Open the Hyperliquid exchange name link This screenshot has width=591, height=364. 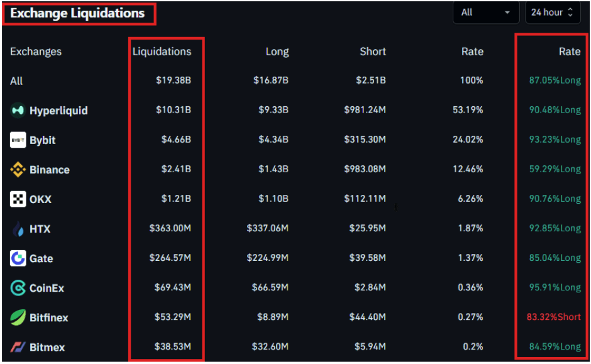(x=58, y=111)
